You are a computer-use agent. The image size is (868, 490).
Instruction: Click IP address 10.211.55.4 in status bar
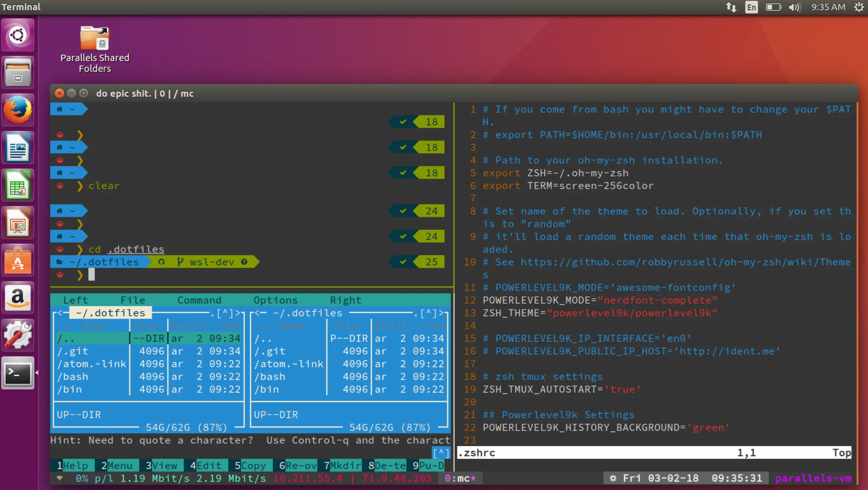click(308, 478)
